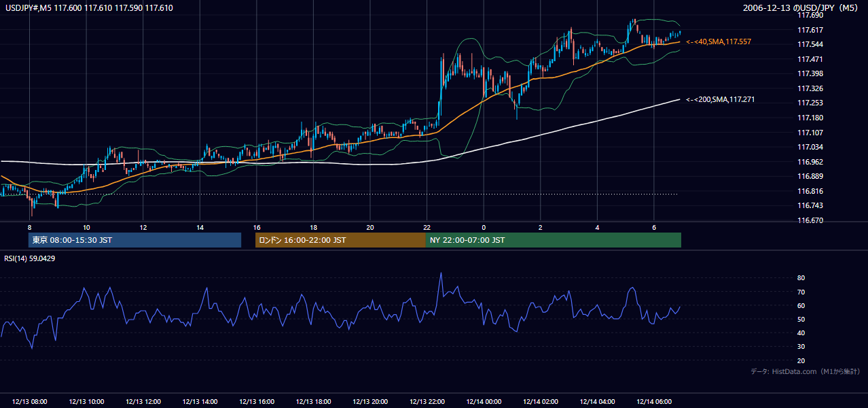Click RSI scale value 30
Image resolution: width=868 pixels, height=408 pixels.
801,347
